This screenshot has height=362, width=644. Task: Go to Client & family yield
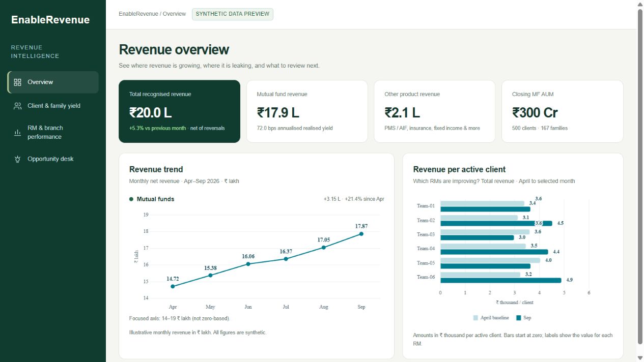point(53,106)
